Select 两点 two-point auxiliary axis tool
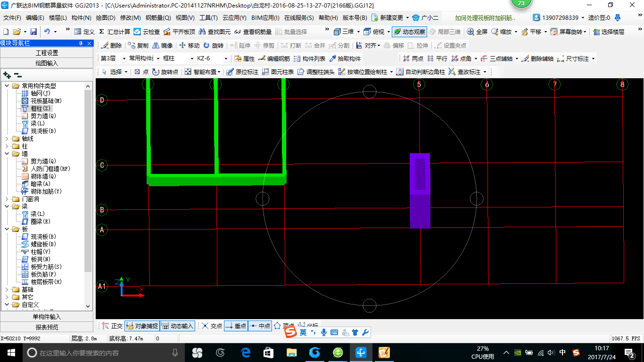This screenshot has height=362, width=644. pyautogui.click(x=413, y=58)
